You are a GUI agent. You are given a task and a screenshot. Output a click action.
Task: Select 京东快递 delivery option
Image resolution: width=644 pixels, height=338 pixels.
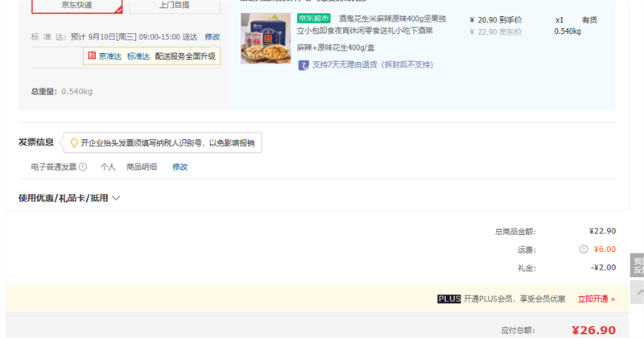[x=78, y=6]
